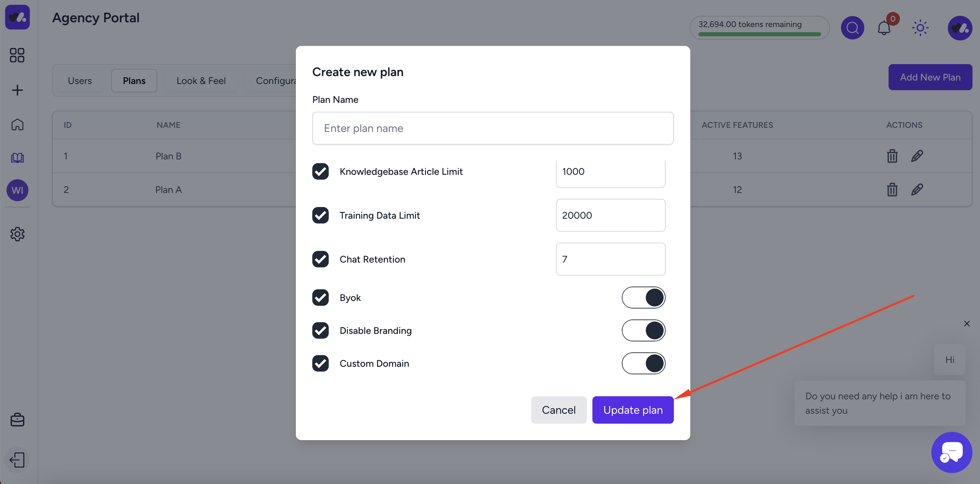Screen dimensions: 980x484
Task: Delete Plan B with trash icon
Action: [x=892, y=156]
